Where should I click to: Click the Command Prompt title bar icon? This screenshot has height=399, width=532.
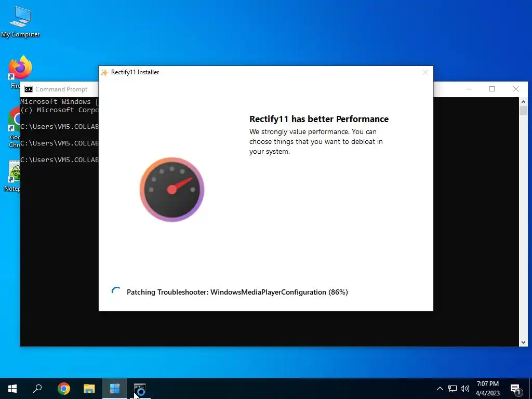point(29,89)
